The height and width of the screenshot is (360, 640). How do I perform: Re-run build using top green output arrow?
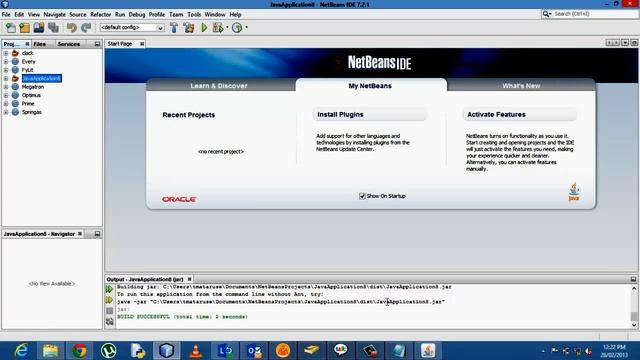[x=109, y=289]
